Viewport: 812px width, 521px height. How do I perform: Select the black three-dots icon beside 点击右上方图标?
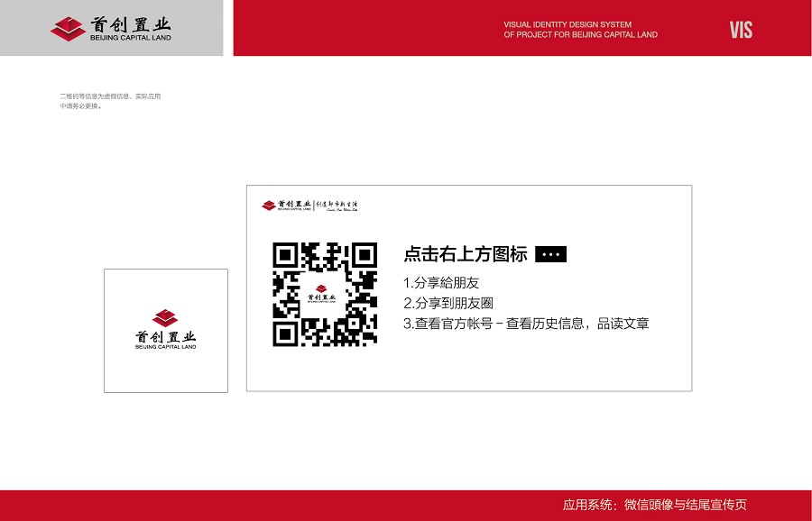click(550, 254)
